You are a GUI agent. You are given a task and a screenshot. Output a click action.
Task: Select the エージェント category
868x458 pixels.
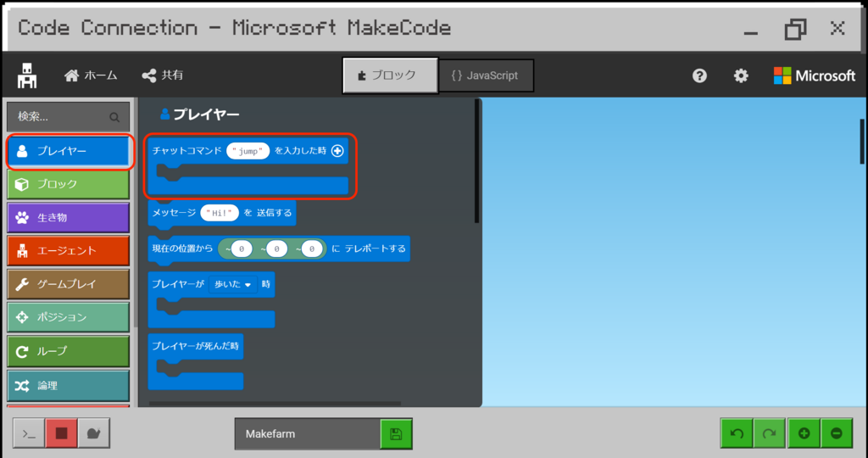click(68, 250)
